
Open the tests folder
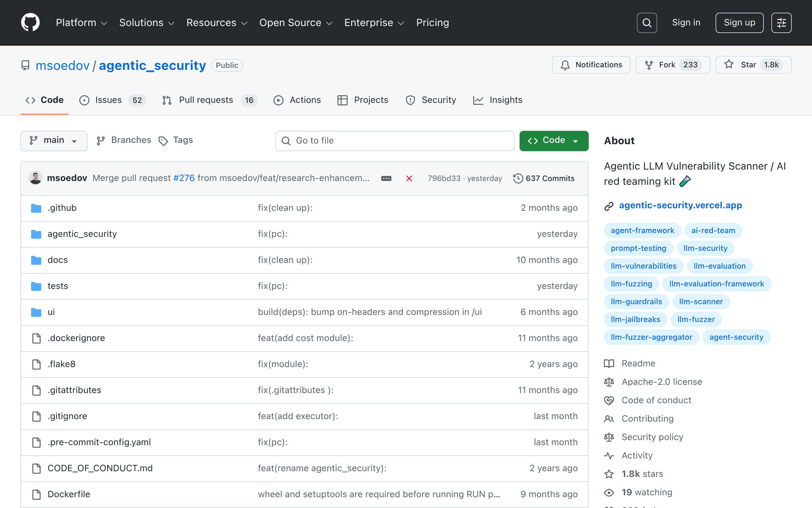[x=58, y=286]
